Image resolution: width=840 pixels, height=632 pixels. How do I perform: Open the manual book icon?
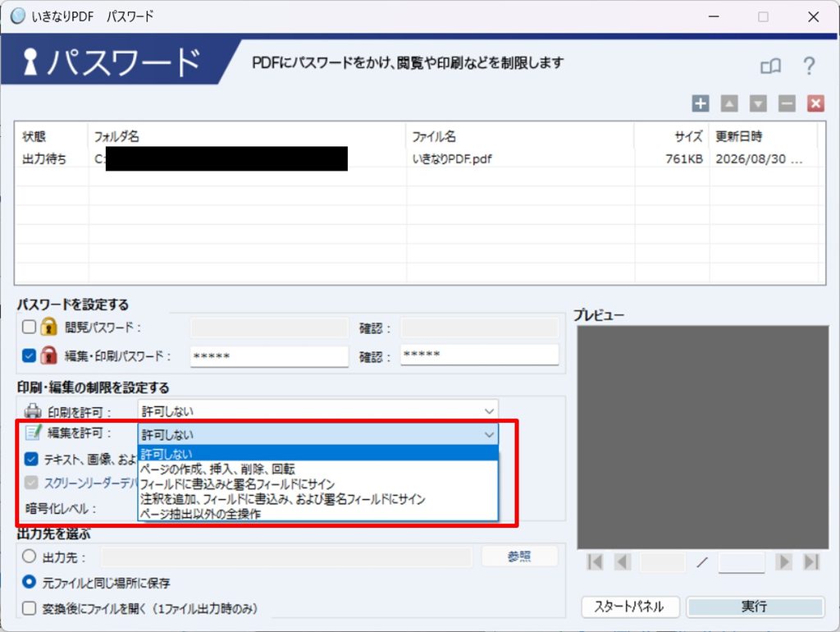click(771, 66)
